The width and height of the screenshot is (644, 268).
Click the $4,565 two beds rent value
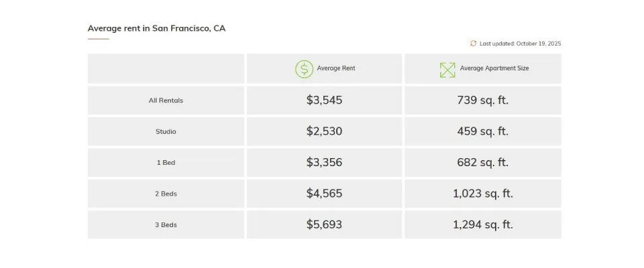324,194
